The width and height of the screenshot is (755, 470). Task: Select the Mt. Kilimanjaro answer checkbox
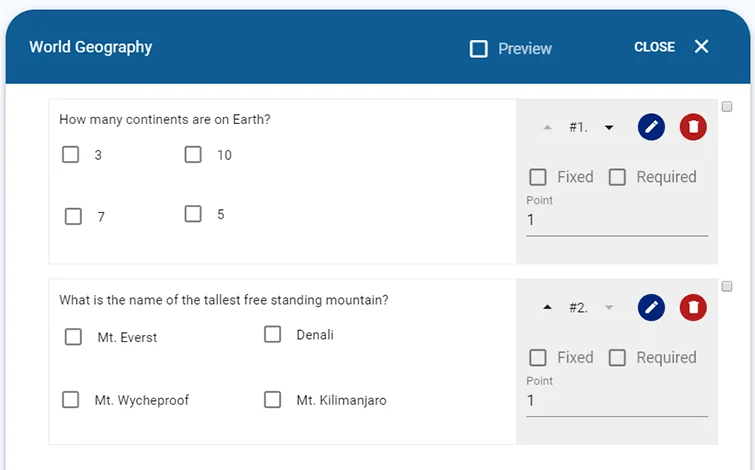(x=273, y=400)
